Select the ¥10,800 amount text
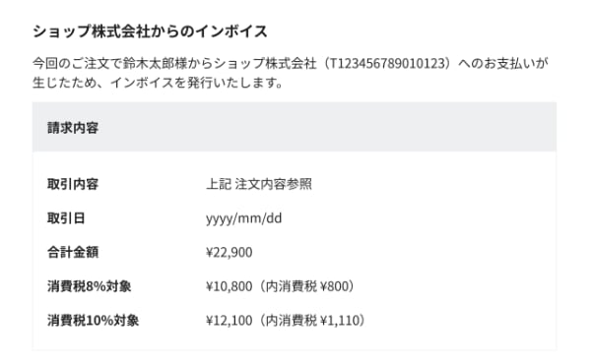Image resolution: width=593 pixels, height=364 pixels. (230, 286)
